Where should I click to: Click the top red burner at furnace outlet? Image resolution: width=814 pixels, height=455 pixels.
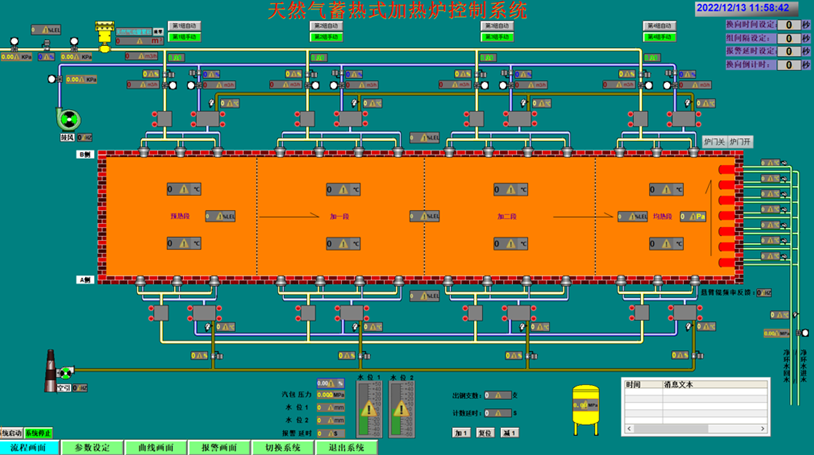click(727, 168)
